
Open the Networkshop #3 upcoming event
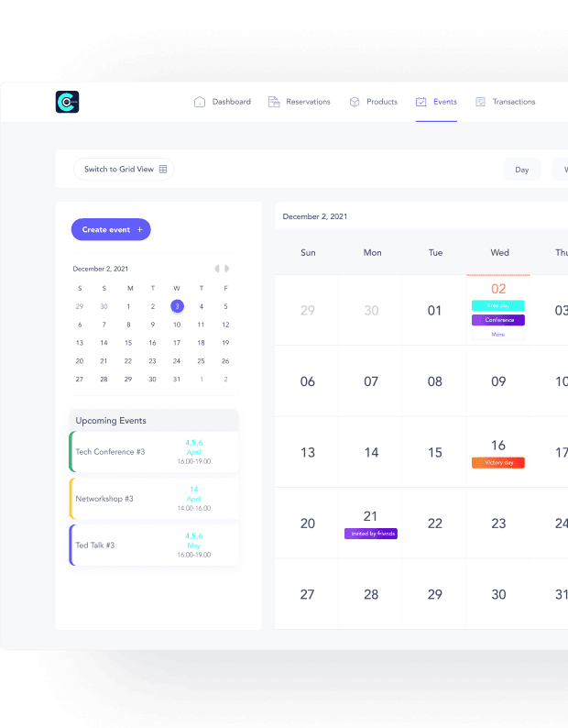[x=154, y=499]
